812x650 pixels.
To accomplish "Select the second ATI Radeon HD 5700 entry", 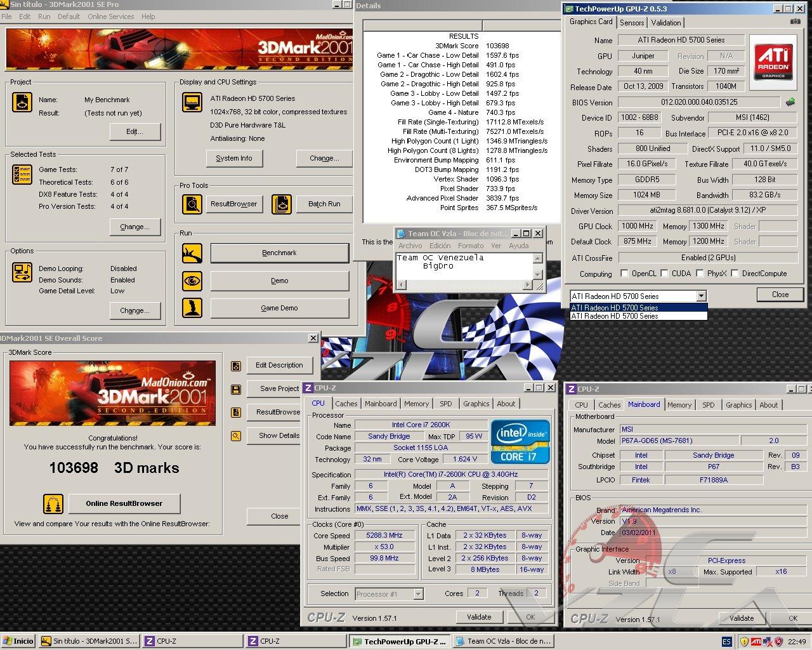I will pyautogui.click(x=638, y=316).
